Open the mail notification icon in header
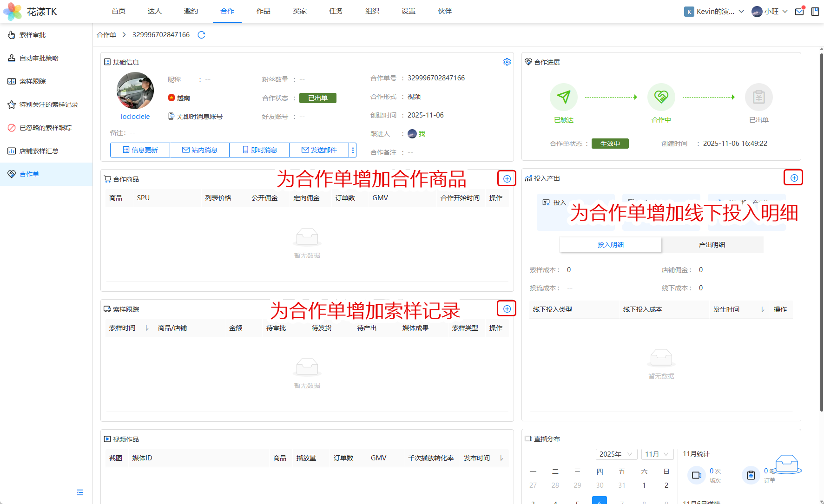The width and height of the screenshot is (824, 504). click(799, 12)
